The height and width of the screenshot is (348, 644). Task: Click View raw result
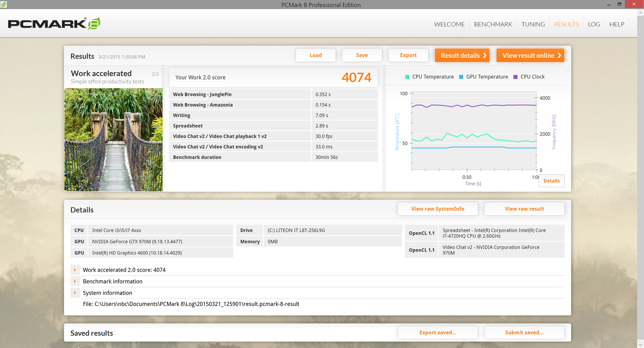click(524, 209)
